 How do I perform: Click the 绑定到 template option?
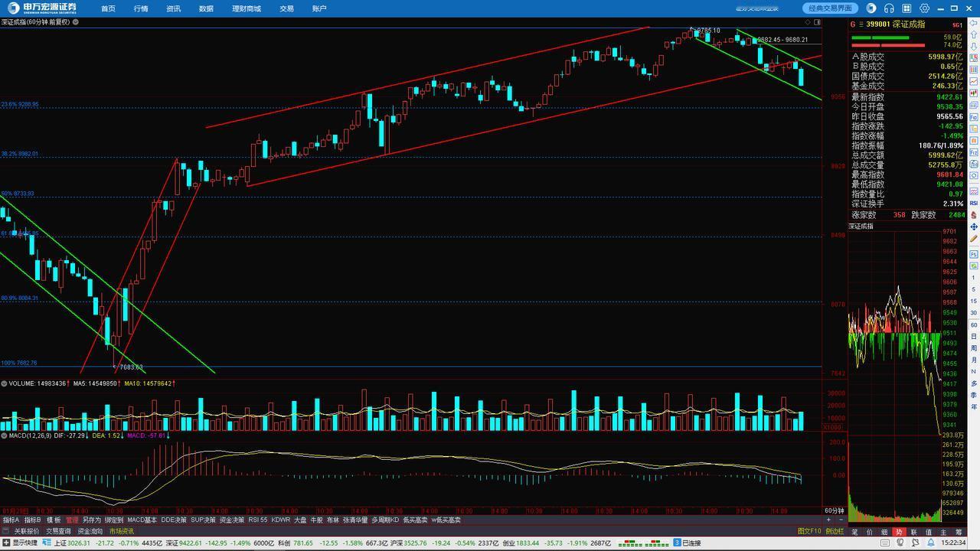pos(114,520)
